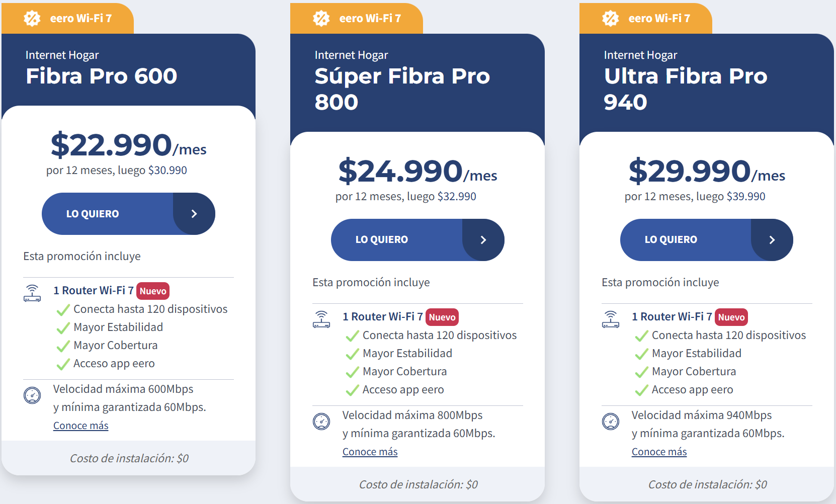Click the discount badge icon above Súper Fibra Pro 800
Viewport: 836px width, 504px height.
click(x=321, y=19)
